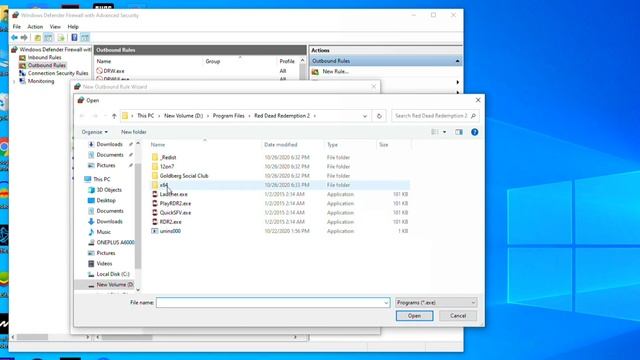Click the Back arrow in Firewall toolbar

point(14,38)
